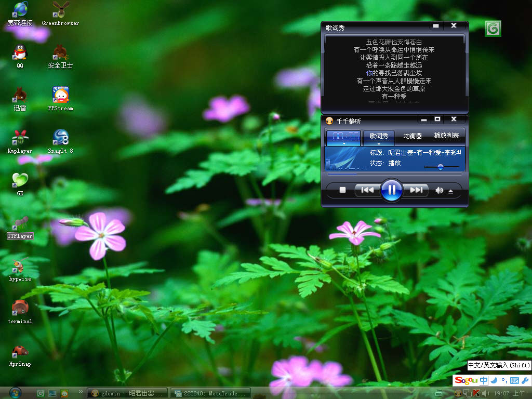Open the SnagIt 8 desktop icon
This screenshot has width=532, height=399.
tap(60, 142)
